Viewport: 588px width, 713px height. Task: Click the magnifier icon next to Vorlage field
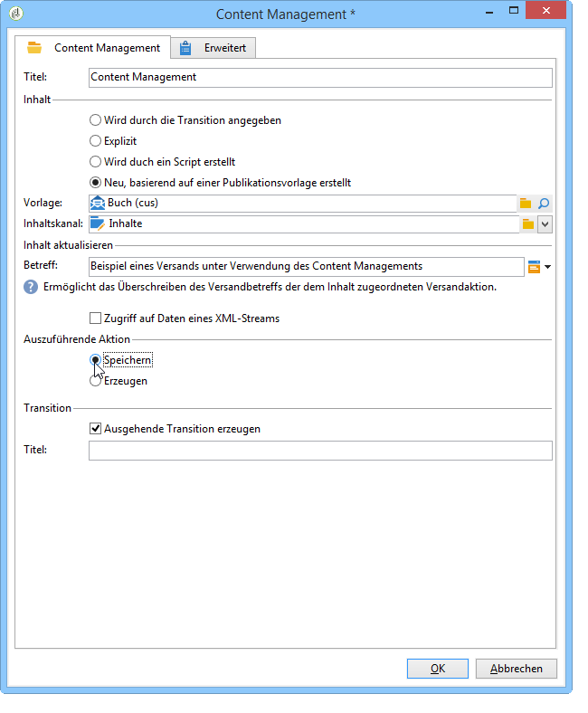544,204
